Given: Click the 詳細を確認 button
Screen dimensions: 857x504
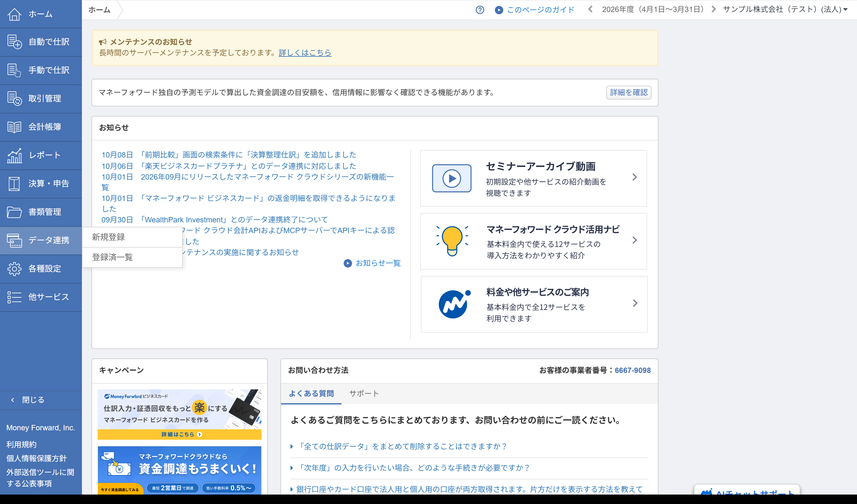Looking at the screenshot, I should (x=629, y=93).
